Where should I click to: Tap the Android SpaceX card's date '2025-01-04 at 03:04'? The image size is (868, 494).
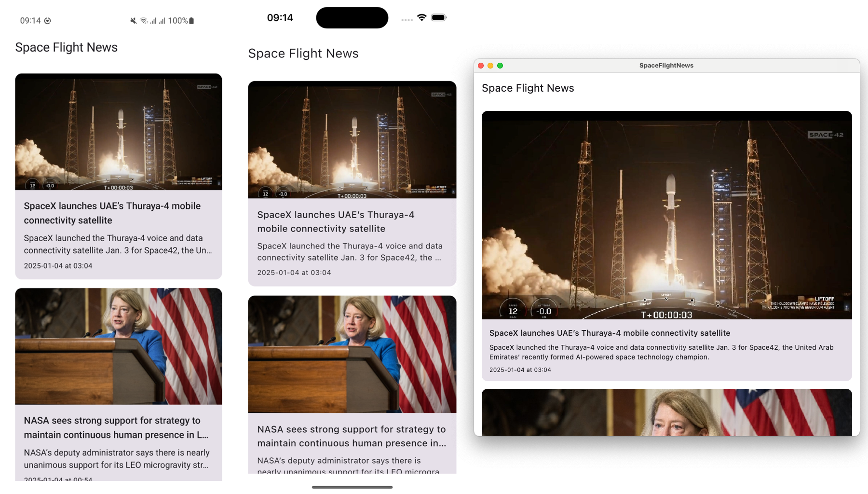point(58,266)
